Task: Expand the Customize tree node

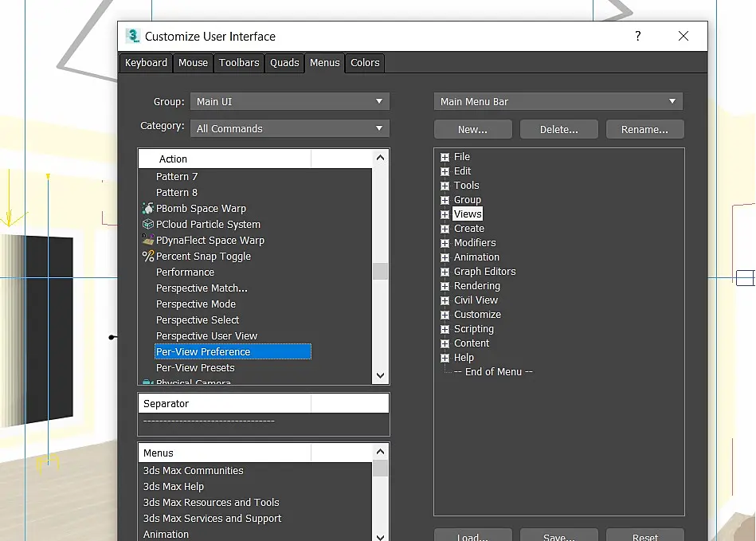Action: click(x=445, y=315)
